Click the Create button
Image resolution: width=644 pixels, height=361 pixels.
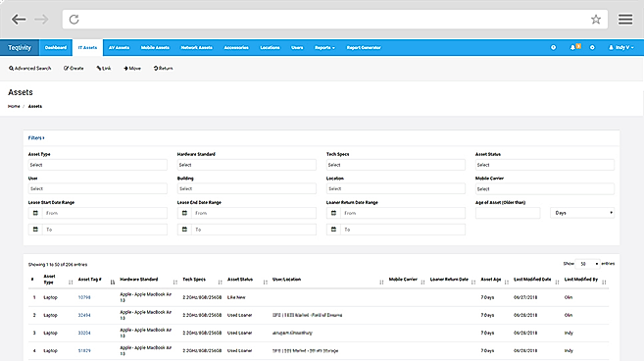coord(74,69)
